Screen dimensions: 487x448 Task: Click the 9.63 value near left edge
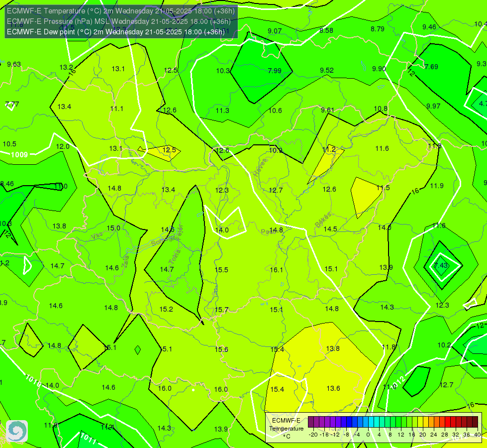pyautogui.click(x=14, y=64)
